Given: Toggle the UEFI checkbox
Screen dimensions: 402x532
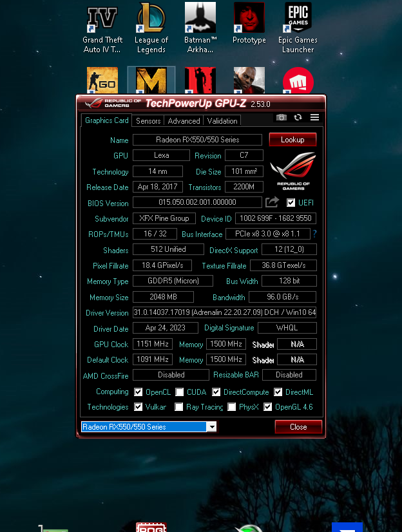Looking at the screenshot, I should click(x=291, y=202).
